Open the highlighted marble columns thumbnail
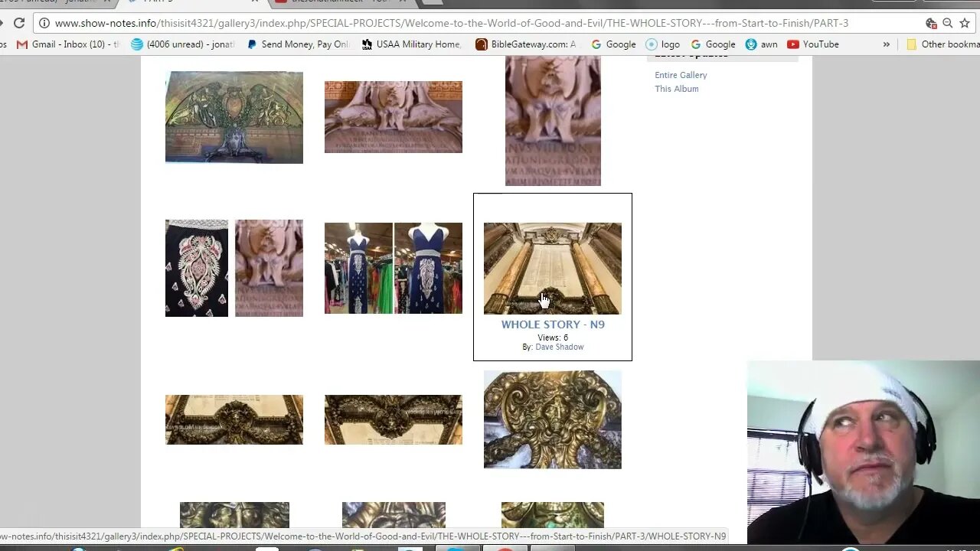This screenshot has width=980, height=551. click(553, 269)
